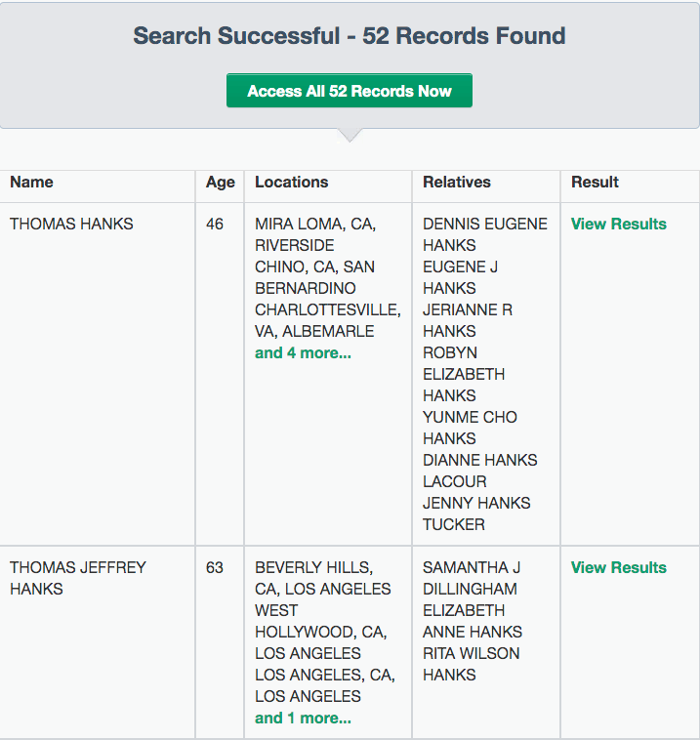Click the age 63 cell
Viewport: 700px width, 740px height.
[x=214, y=567]
